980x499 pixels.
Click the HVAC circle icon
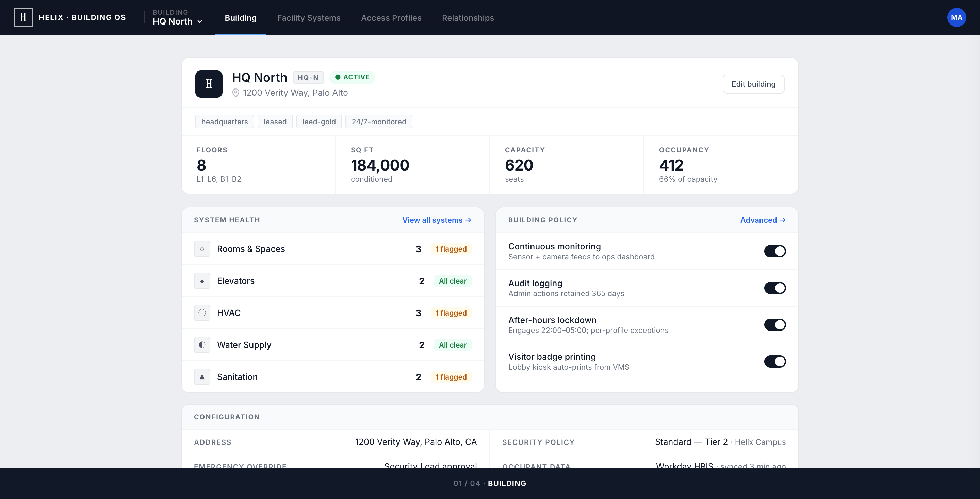click(202, 313)
